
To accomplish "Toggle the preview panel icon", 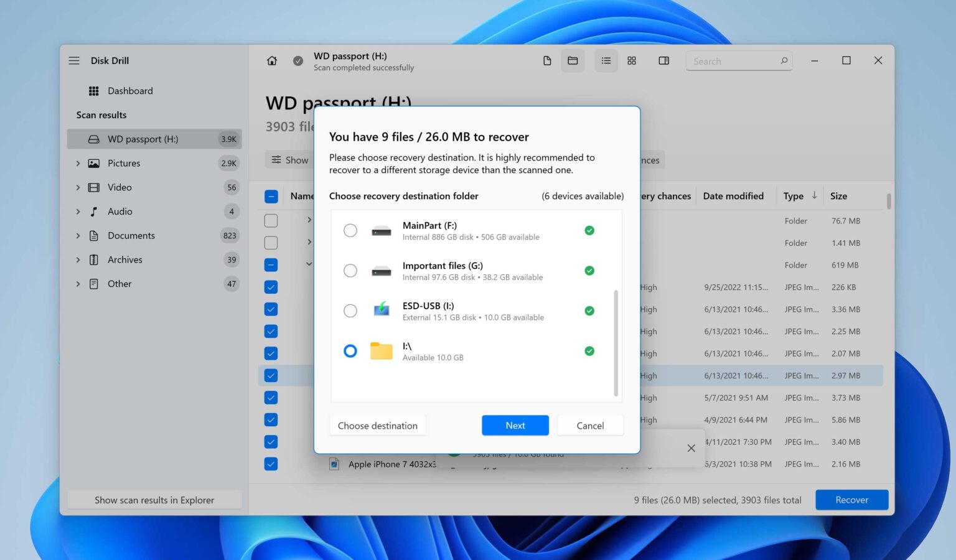I will point(663,60).
